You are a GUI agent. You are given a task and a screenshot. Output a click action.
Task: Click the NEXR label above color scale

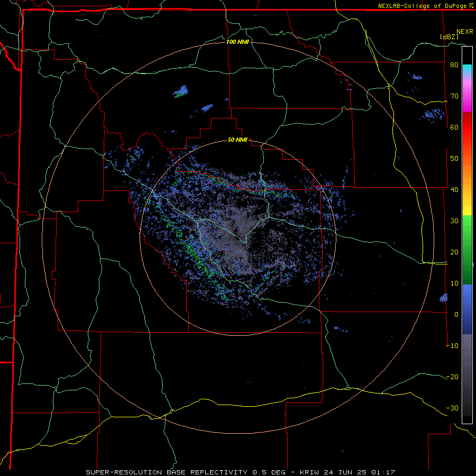465,32
